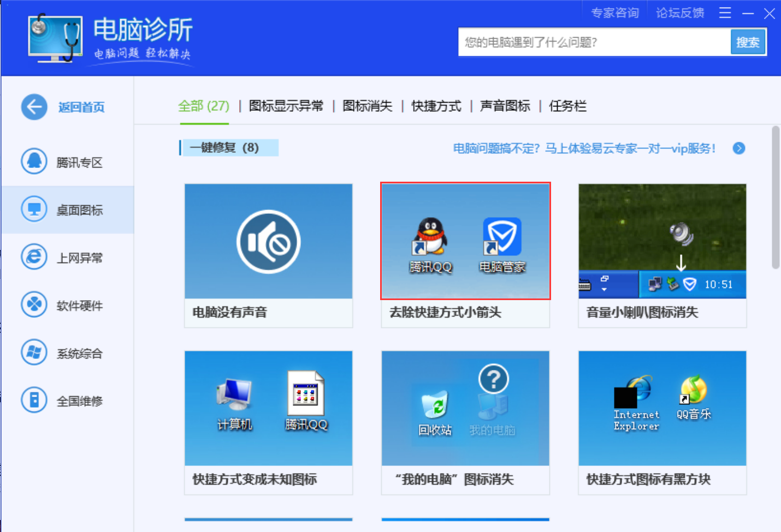The width and height of the screenshot is (781, 532).
Task: Open the 腾讯专区 penguin icon
Action: (34, 162)
